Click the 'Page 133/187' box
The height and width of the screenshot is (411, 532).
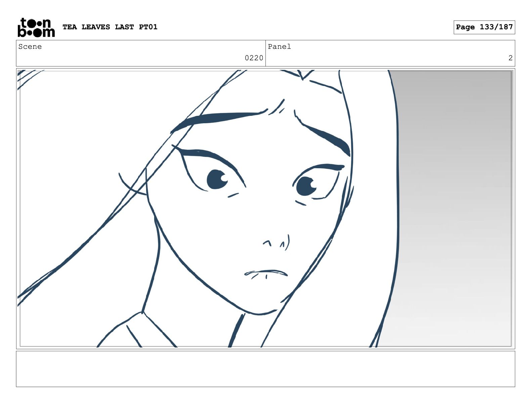(x=484, y=27)
